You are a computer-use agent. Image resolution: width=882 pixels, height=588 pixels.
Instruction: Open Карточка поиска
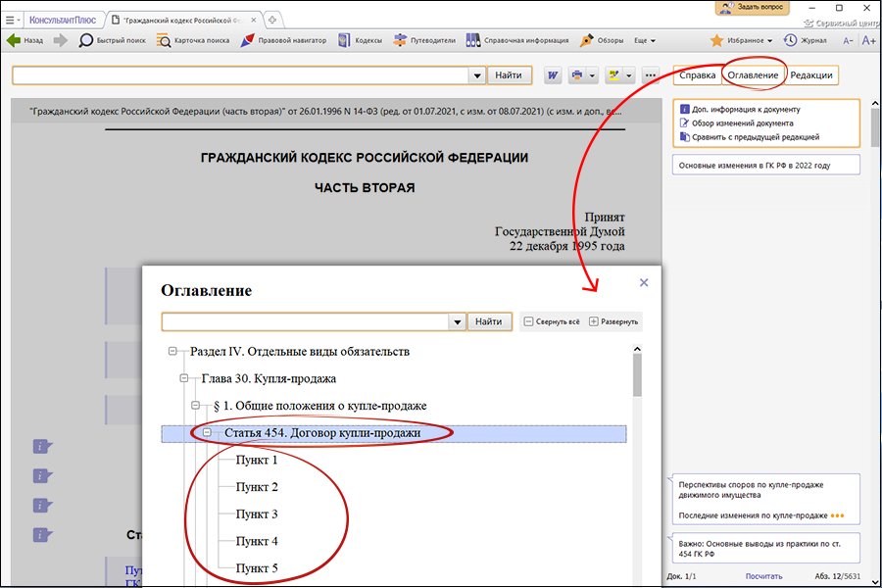click(x=193, y=40)
